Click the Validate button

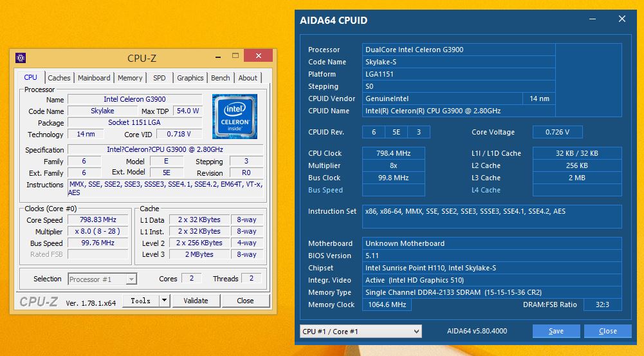click(x=196, y=301)
